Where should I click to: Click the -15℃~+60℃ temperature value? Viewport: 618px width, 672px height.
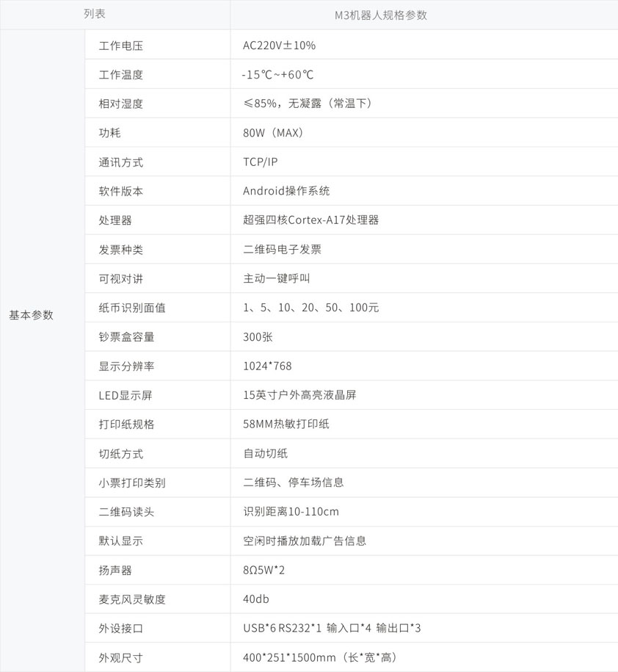278,75
